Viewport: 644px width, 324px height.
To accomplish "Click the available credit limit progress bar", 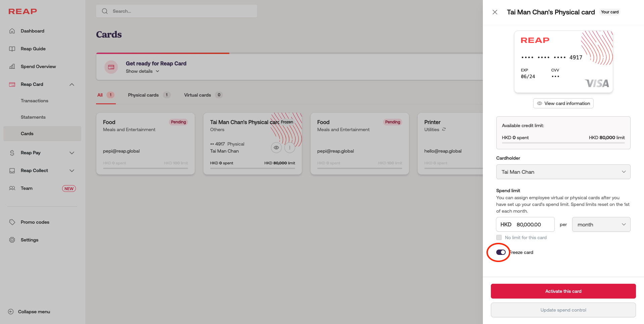I will point(563,143).
